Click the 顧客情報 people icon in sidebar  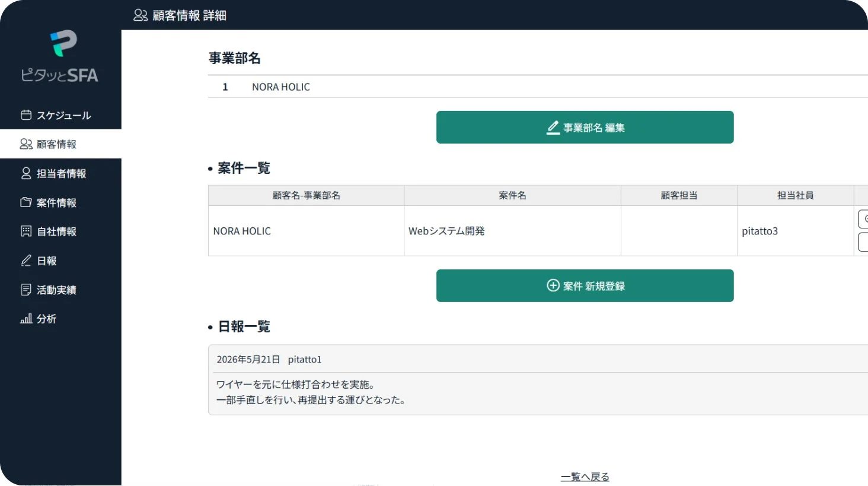pos(26,144)
